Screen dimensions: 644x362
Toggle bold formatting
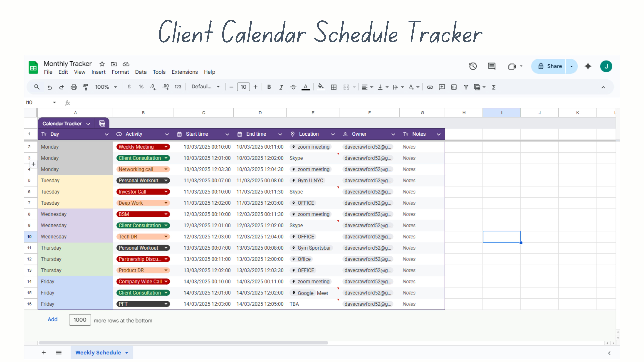tap(269, 87)
